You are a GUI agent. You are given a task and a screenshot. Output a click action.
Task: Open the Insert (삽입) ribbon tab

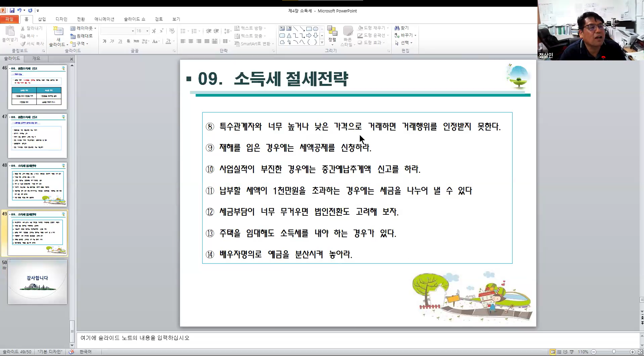42,19
